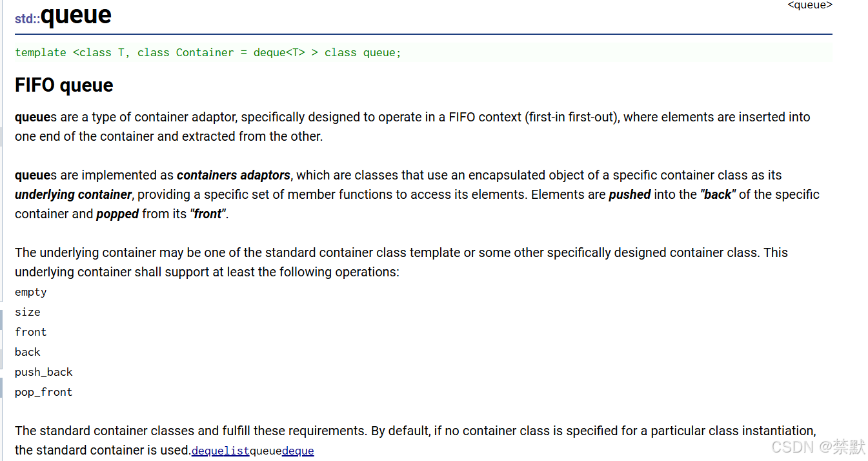Open the first deque link before list

(x=207, y=451)
